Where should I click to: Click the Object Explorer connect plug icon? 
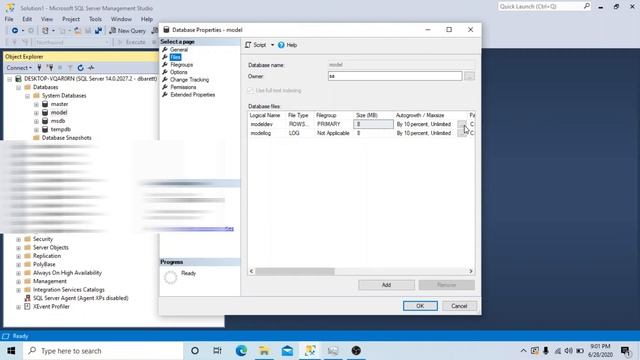(40, 68)
